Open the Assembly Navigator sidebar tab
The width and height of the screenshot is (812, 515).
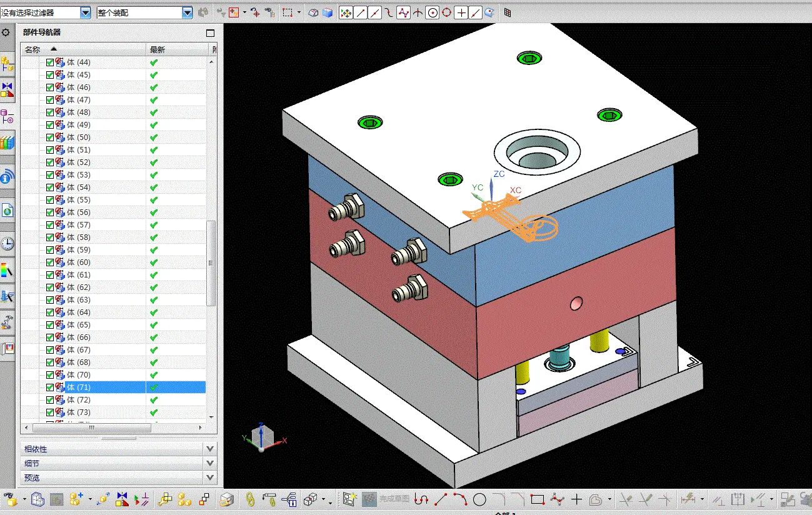click(8, 63)
